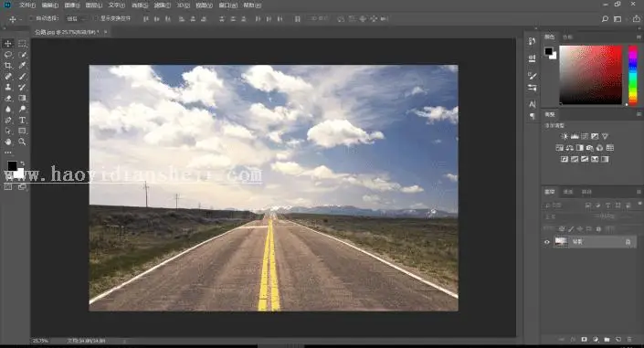Add a Brightness/Contrast adjustment
Screen dimensions: 644x348
tap(565, 136)
